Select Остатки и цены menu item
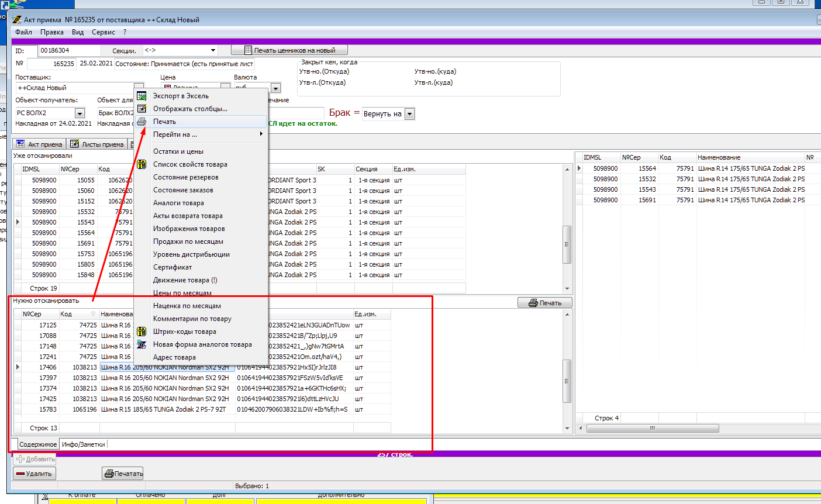The width and height of the screenshot is (821, 504). point(201,151)
